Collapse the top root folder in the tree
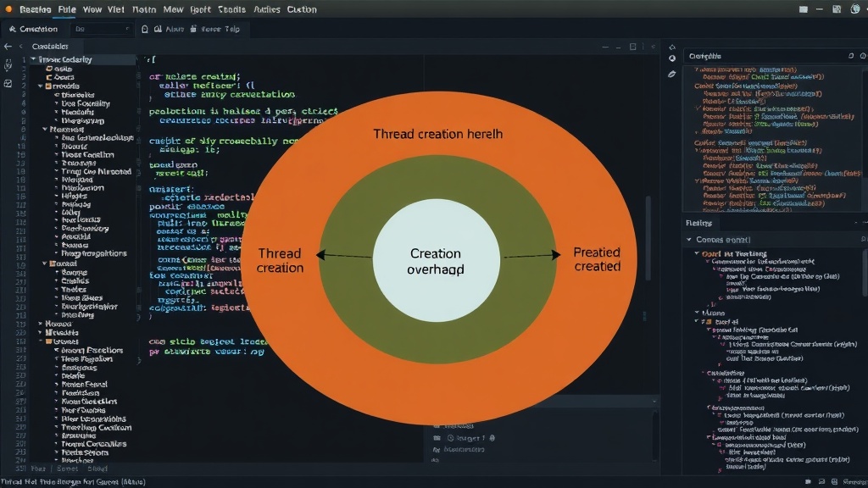Viewport: 868px width, 488px height. (33, 59)
